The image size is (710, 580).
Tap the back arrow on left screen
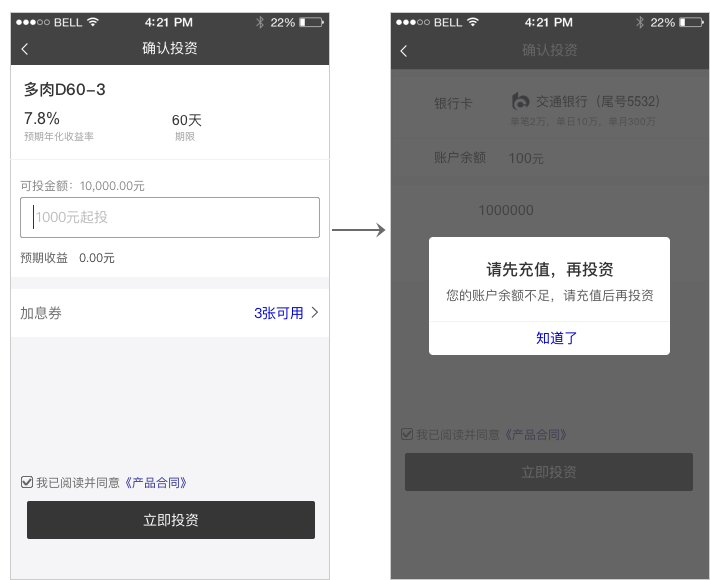click(25, 49)
